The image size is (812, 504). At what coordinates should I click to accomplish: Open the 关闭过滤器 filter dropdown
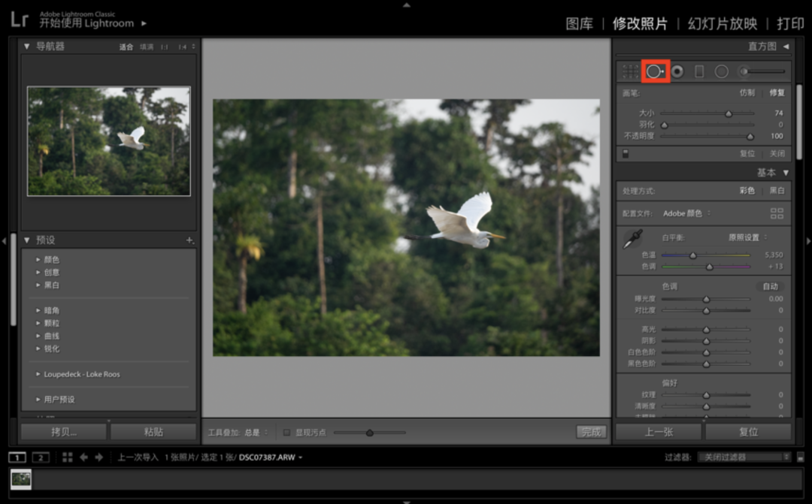pyautogui.click(x=744, y=457)
